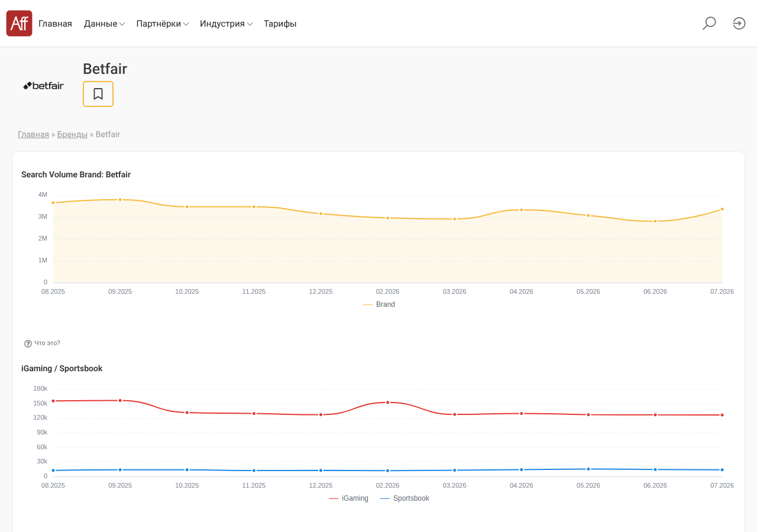Open the Тарифы menu item
Screen dimensions: 757x532
point(280,24)
